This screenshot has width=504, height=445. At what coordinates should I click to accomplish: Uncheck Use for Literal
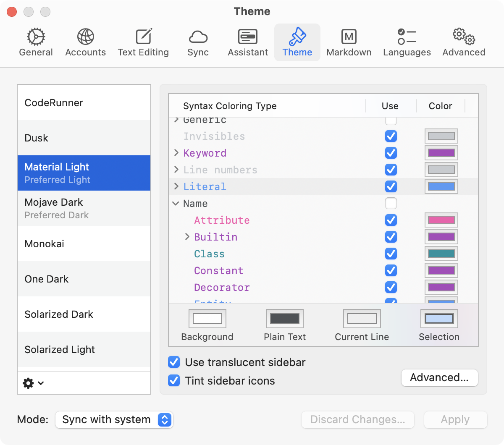pyautogui.click(x=391, y=186)
